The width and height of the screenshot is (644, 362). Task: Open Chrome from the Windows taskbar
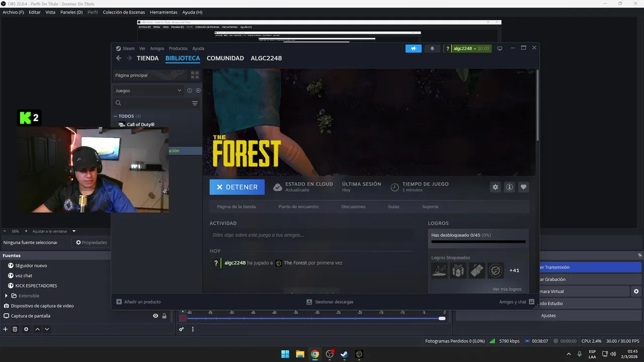[x=314, y=354]
